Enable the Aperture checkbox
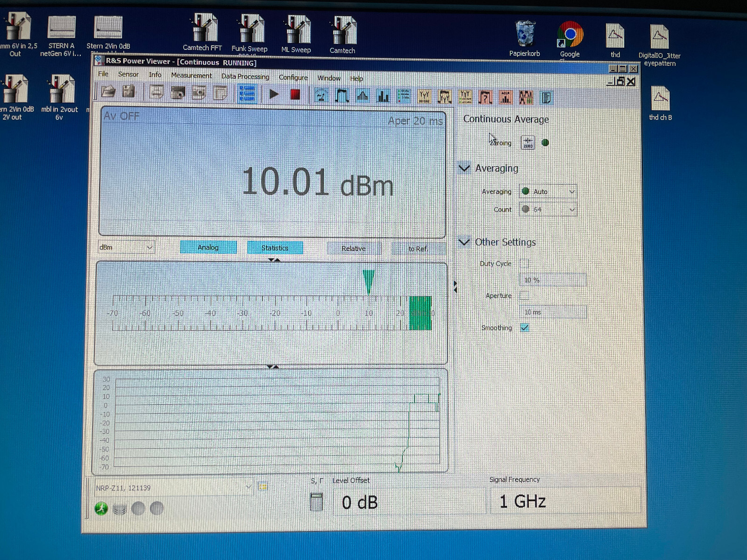Viewport: 747px width, 560px height. pyautogui.click(x=524, y=295)
